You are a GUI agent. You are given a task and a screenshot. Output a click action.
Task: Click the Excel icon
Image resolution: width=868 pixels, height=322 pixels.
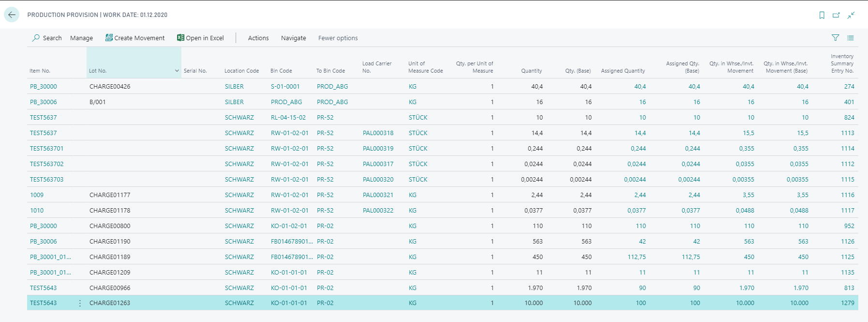[180, 38]
